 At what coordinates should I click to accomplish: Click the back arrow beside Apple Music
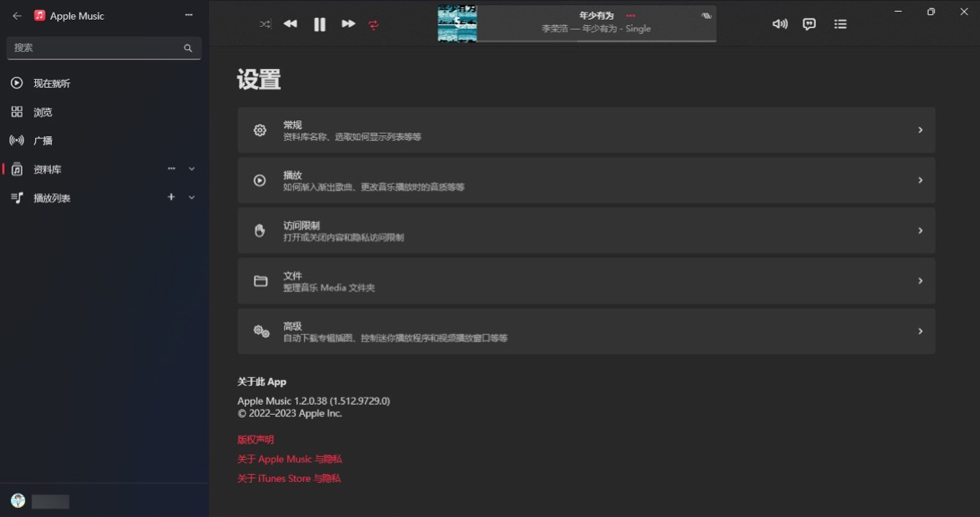click(17, 15)
